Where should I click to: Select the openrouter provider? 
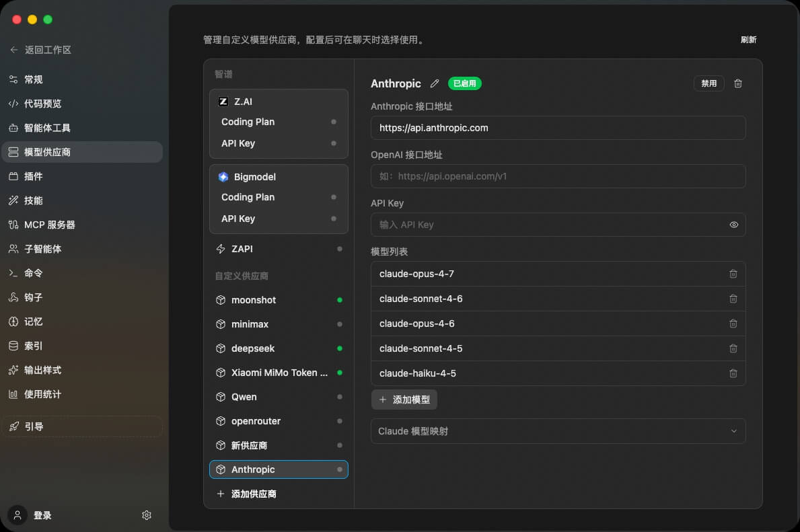point(279,421)
